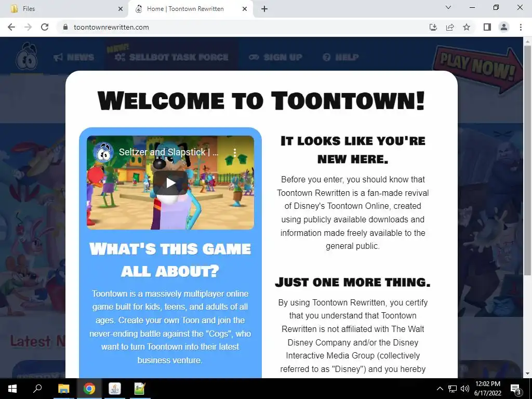Open the video's three-dot options menu
The image size is (532, 399).
(234, 152)
